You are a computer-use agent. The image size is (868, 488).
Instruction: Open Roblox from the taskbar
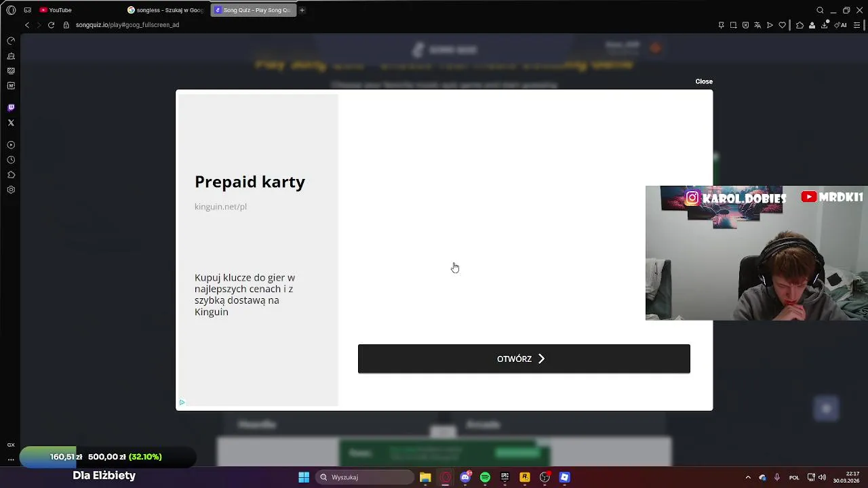tap(564, 477)
